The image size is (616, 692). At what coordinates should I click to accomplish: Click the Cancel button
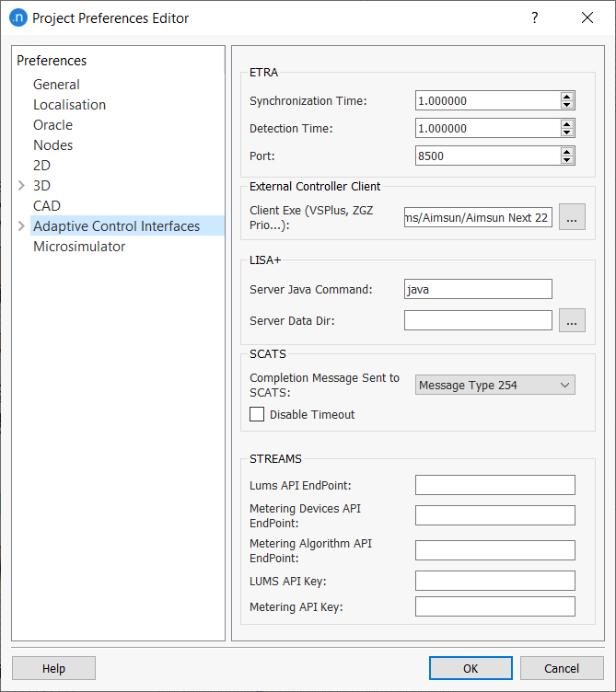pos(562,668)
